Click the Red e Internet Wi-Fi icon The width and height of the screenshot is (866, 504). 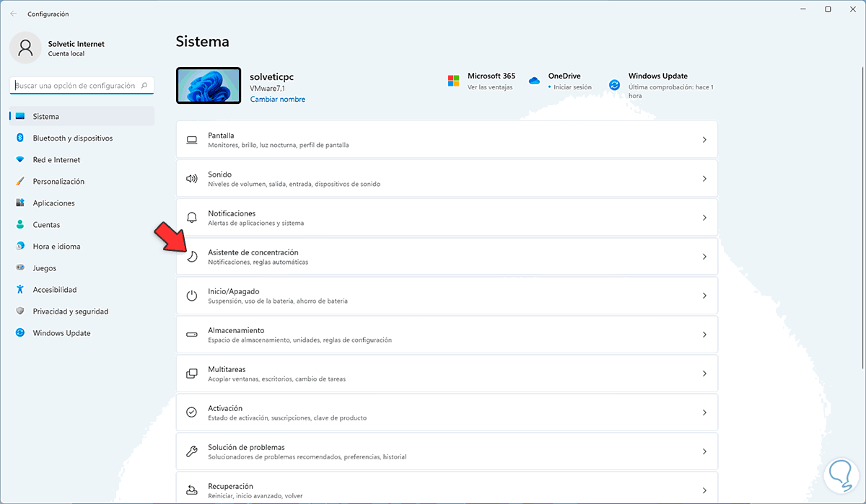coord(20,159)
